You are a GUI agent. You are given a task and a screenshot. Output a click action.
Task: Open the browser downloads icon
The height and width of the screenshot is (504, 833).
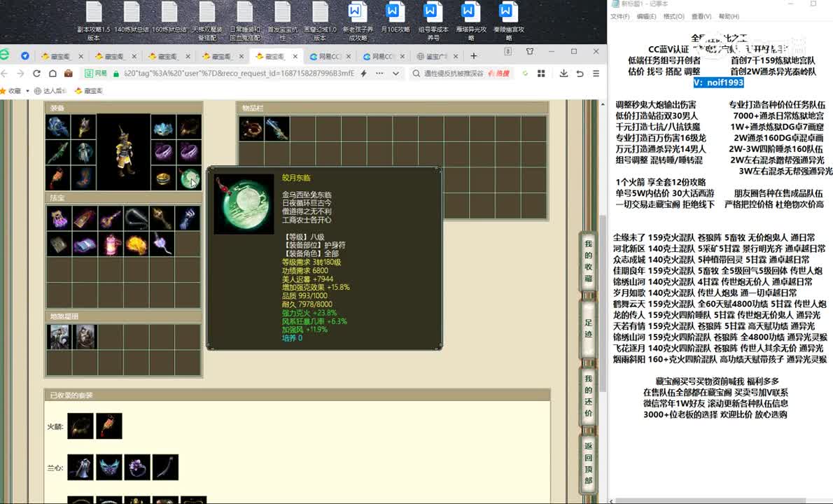pos(563,73)
